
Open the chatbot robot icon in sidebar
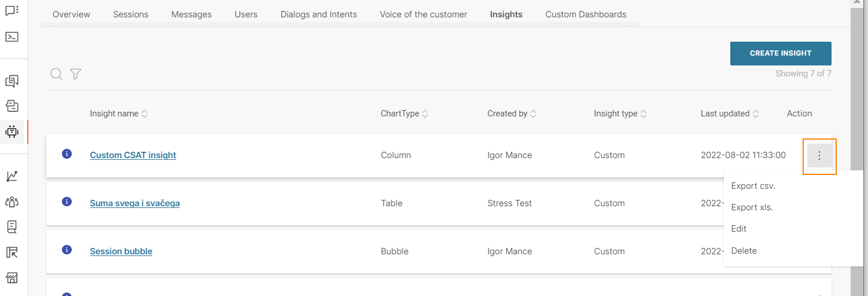[12, 131]
